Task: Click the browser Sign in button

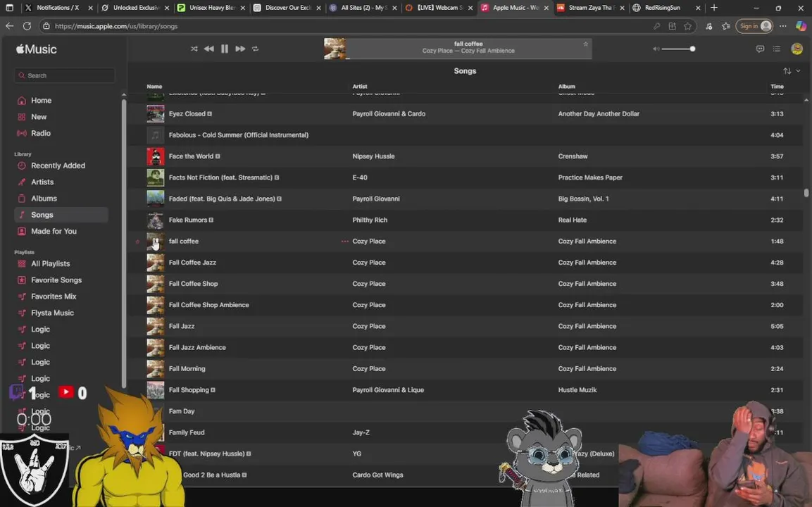Action: pos(754,26)
